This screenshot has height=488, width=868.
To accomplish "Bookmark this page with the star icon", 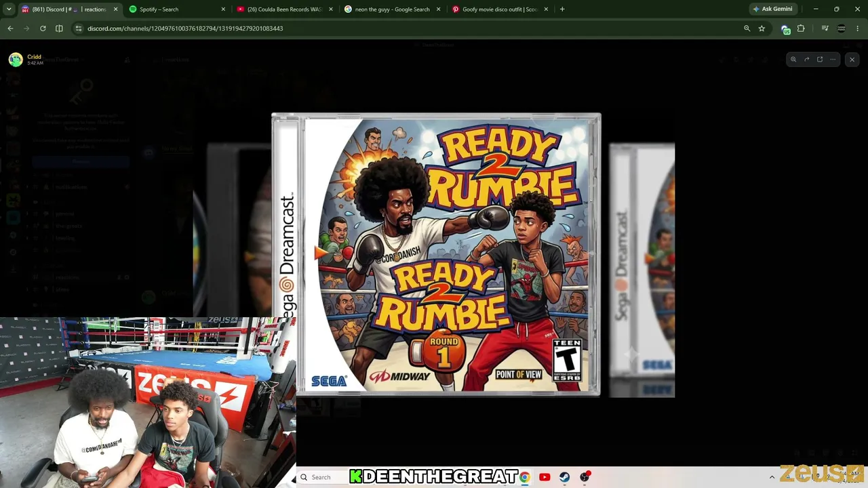I will (762, 28).
